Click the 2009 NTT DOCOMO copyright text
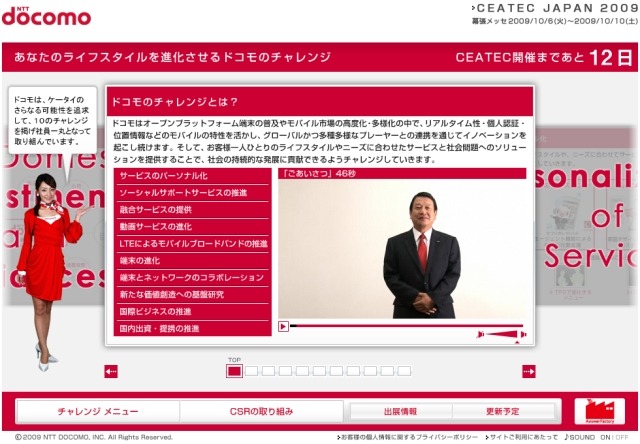The width and height of the screenshot is (640, 444). (94, 437)
